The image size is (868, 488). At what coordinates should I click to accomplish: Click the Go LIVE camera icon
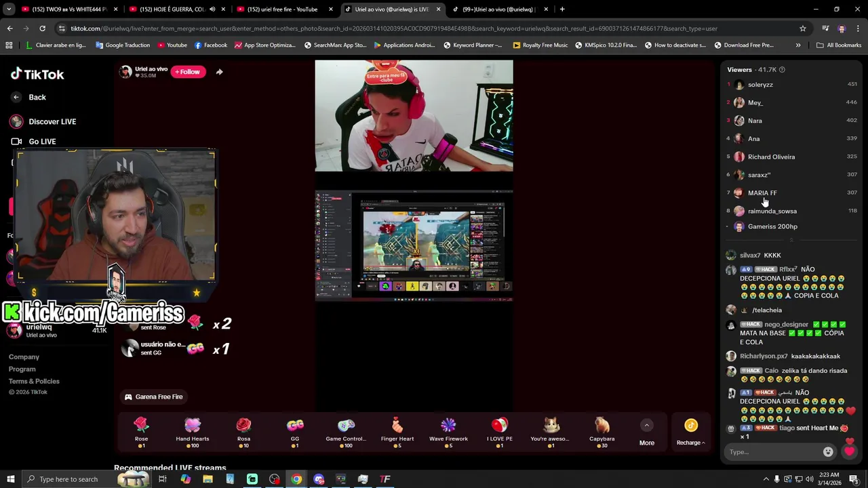(x=16, y=142)
